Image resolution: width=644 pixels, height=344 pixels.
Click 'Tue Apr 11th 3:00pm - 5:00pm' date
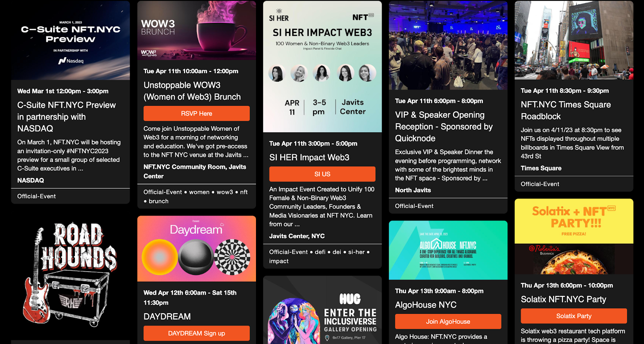313,144
